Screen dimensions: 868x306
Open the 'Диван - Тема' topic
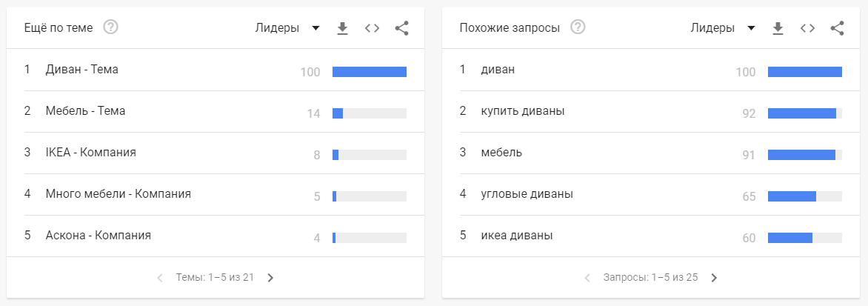[82, 70]
